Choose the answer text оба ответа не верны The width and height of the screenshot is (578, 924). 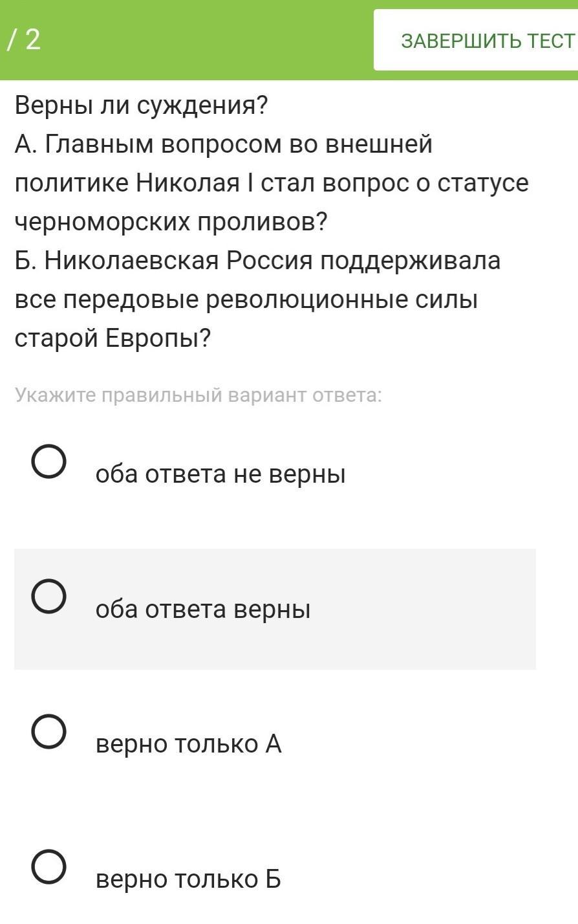pyautogui.click(x=220, y=474)
